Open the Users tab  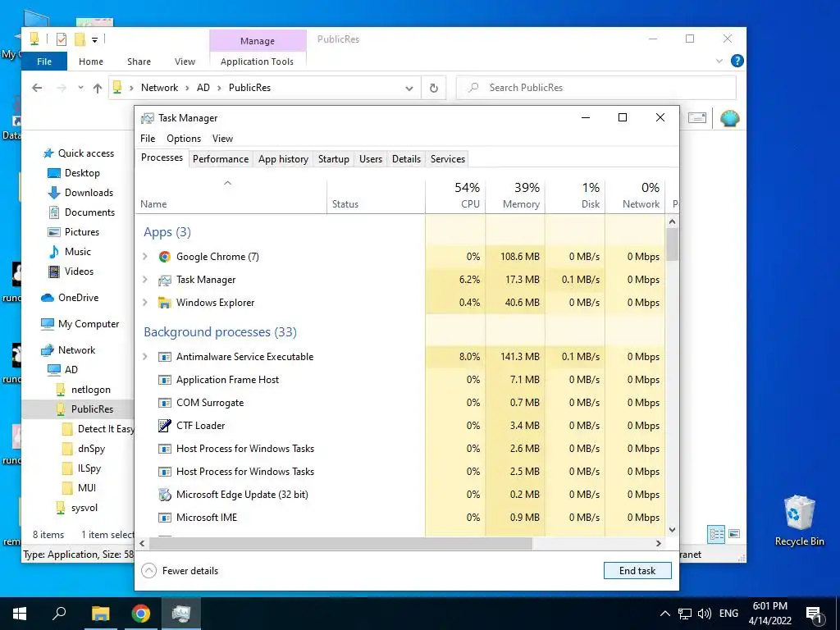371,159
